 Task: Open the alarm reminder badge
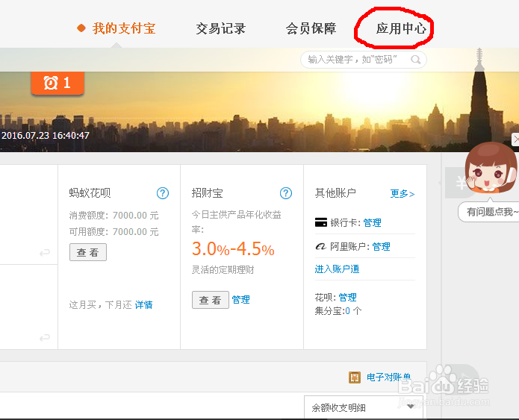58,83
